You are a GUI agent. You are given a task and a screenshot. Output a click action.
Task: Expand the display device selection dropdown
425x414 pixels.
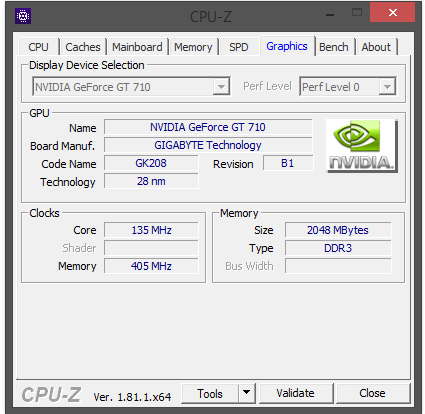point(221,87)
